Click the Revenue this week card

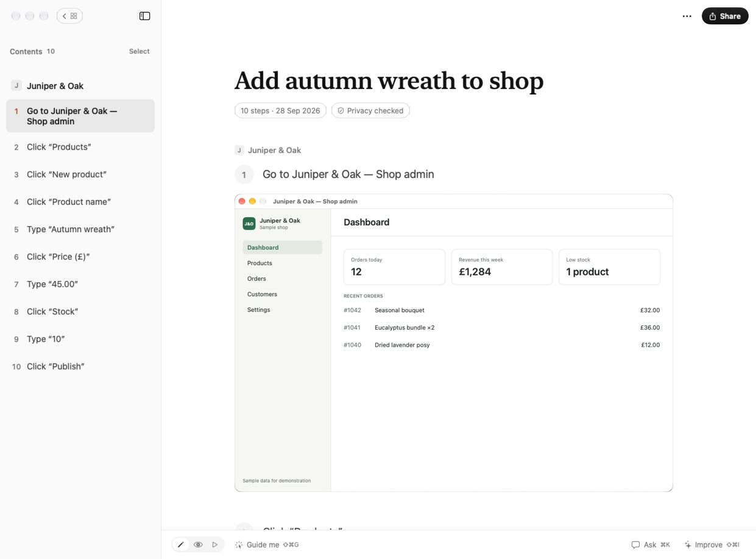coord(502,266)
